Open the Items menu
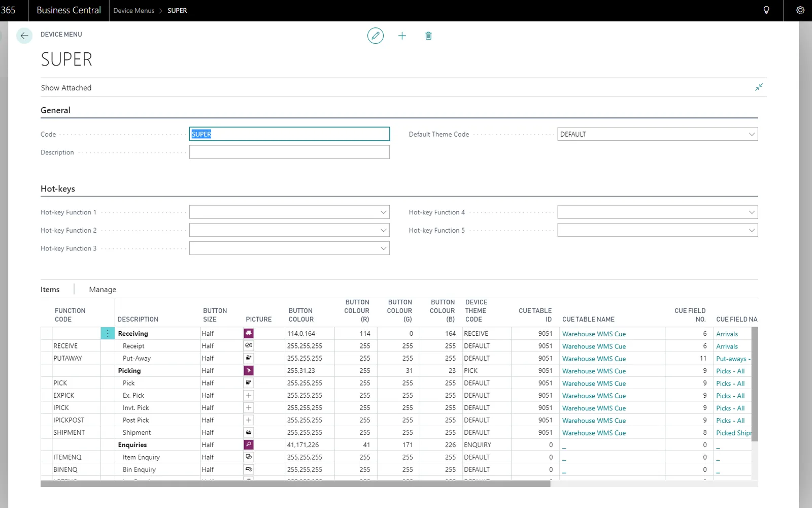The height and width of the screenshot is (508, 812). [50, 290]
